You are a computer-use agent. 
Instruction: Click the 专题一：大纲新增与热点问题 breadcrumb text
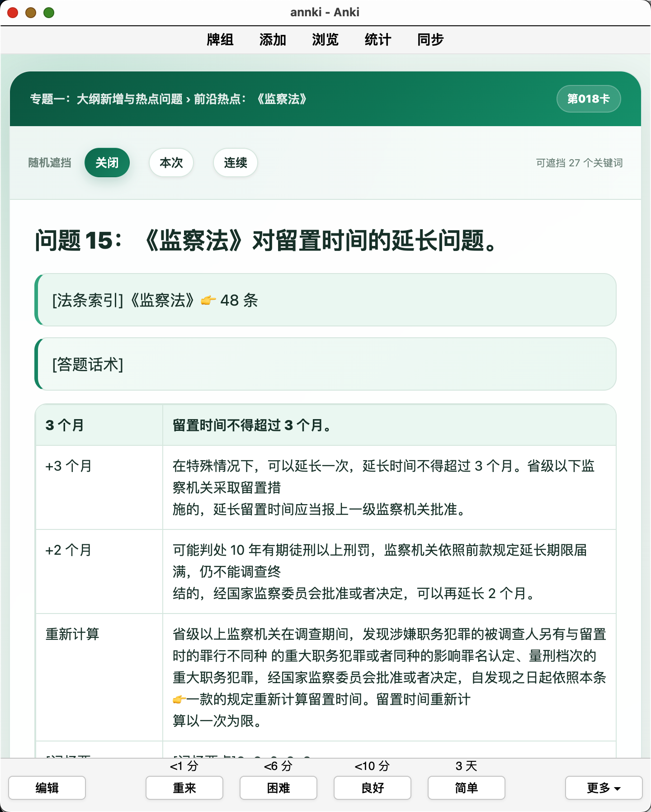(x=106, y=99)
